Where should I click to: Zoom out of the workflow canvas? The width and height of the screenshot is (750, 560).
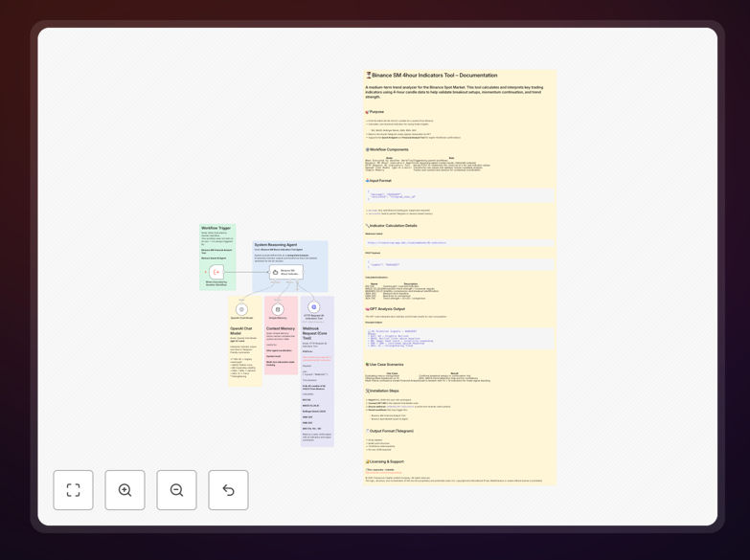pos(176,490)
